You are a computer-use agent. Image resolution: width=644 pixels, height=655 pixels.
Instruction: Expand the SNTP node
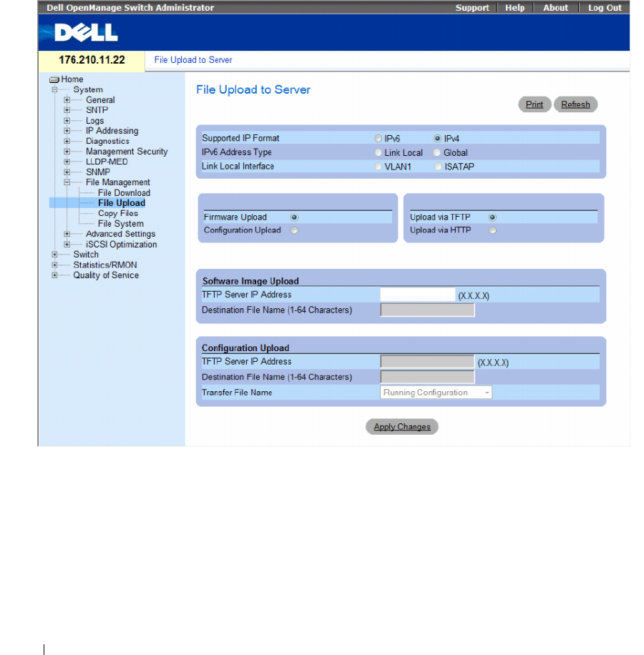pyautogui.click(x=67, y=110)
